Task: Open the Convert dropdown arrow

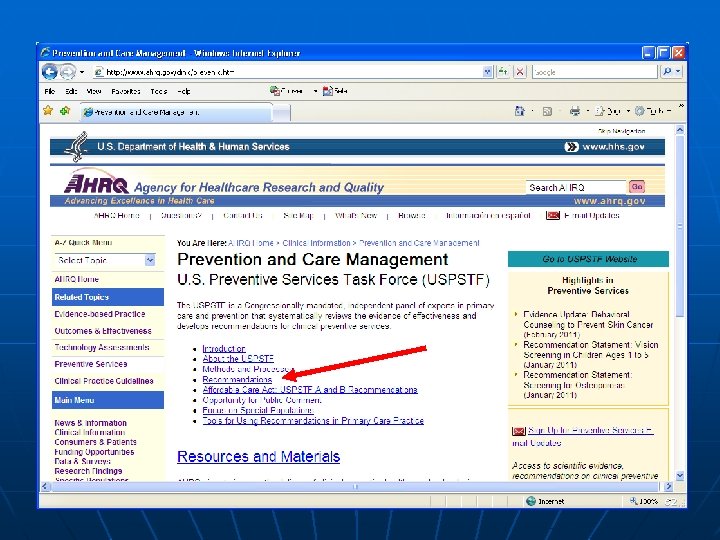Action: coord(315,91)
